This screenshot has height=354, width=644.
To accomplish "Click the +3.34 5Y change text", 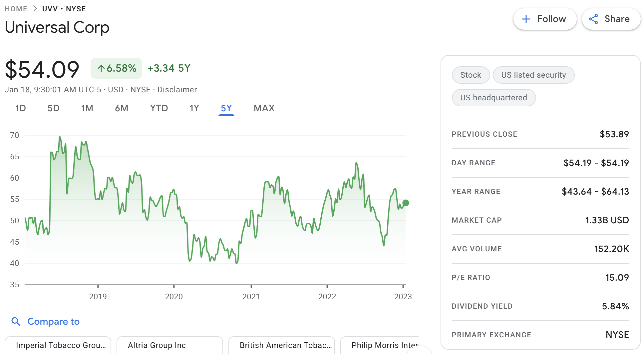I will [x=169, y=68].
